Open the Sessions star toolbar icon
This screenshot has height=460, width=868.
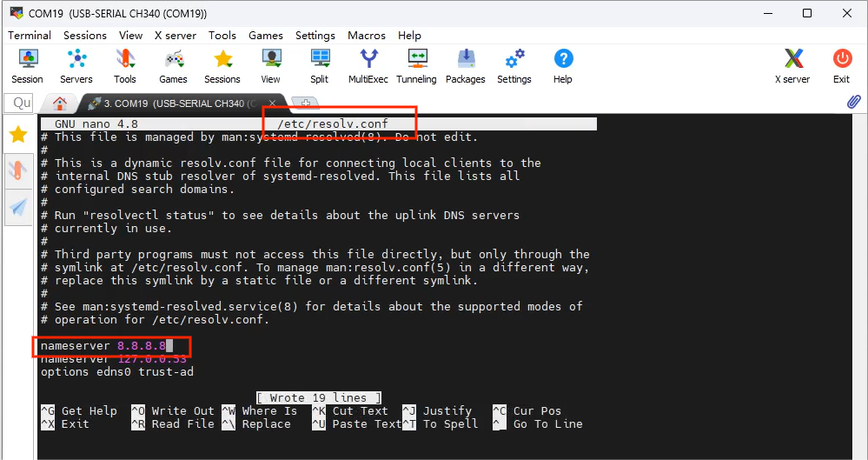pos(222,66)
